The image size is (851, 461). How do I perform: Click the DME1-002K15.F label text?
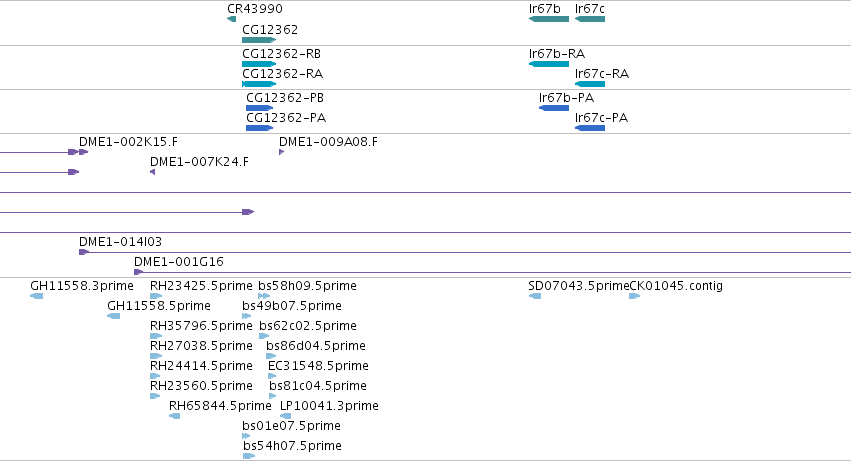pos(128,142)
